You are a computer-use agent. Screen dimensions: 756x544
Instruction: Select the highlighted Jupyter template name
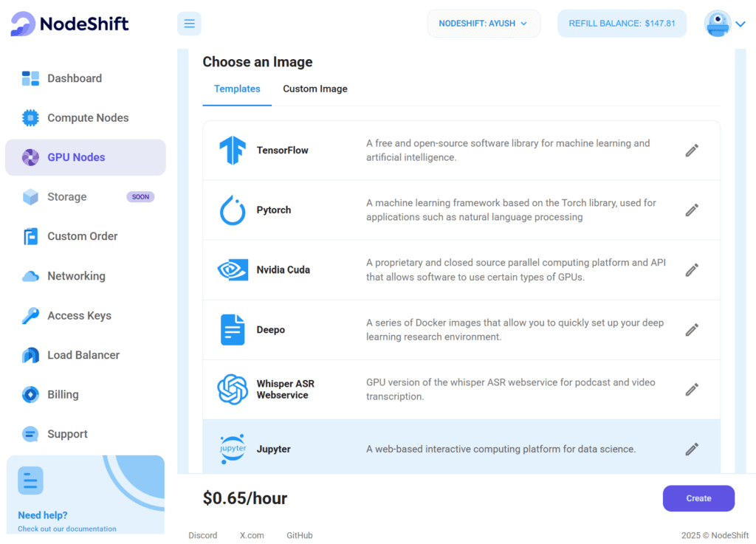(273, 449)
